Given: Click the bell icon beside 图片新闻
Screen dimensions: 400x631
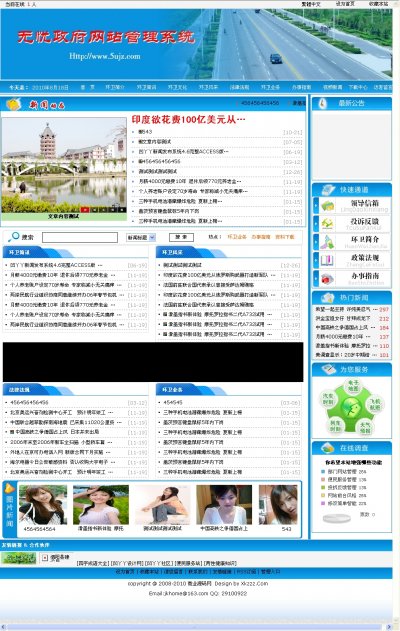Looking at the screenshot, I should (x=9, y=488).
